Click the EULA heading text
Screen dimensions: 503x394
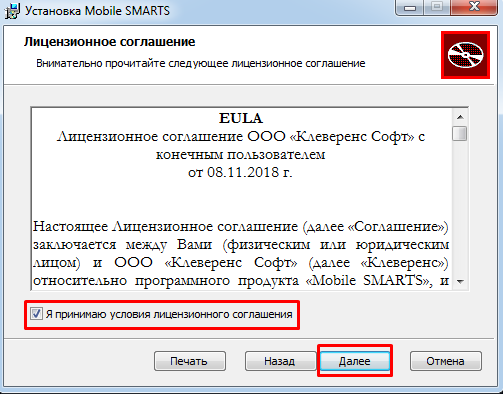[x=241, y=118]
